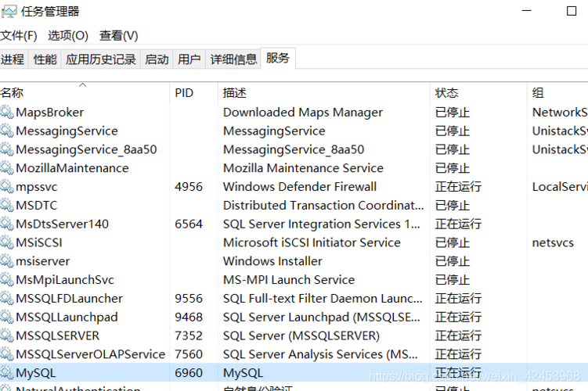Click the gear icon beside MsMpiLaunchSvc
This screenshot has height=391, width=588.
point(7,280)
